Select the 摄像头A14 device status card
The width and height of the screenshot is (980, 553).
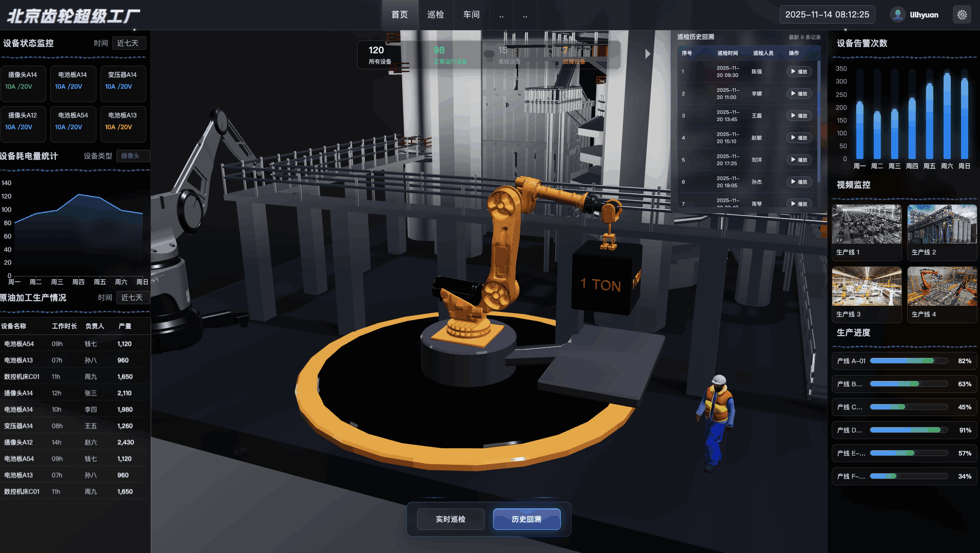point(23,83)
